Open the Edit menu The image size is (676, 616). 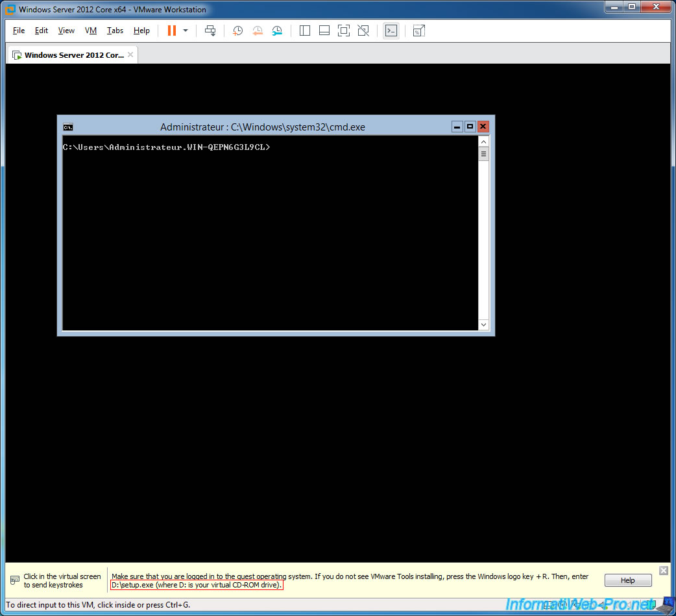click(x=42, y=31)
